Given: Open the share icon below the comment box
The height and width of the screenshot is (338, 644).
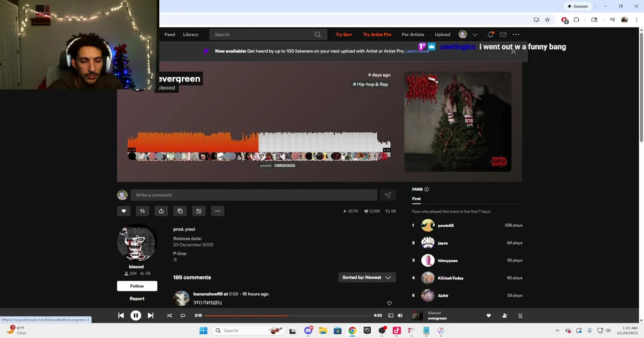Looking at the screenshot, I should pyautogui.click(x=161, y=211).
